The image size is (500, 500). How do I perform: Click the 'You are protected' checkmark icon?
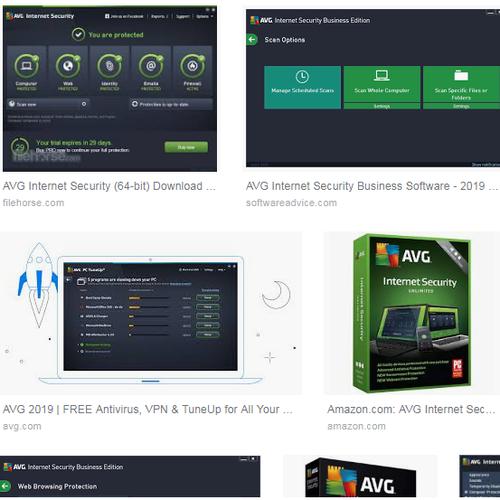click(78, 35)
